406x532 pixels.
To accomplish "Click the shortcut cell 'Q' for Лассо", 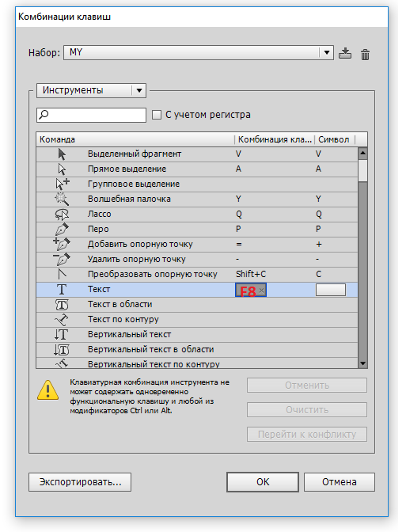I will point(239,214).
